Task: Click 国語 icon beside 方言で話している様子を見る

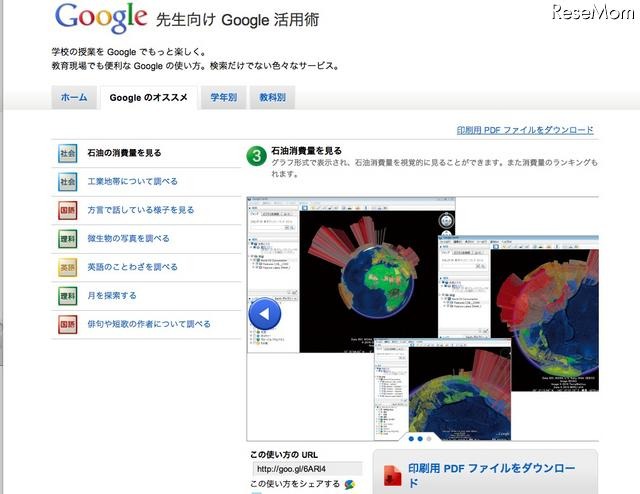Action: [x=67, y=210]
